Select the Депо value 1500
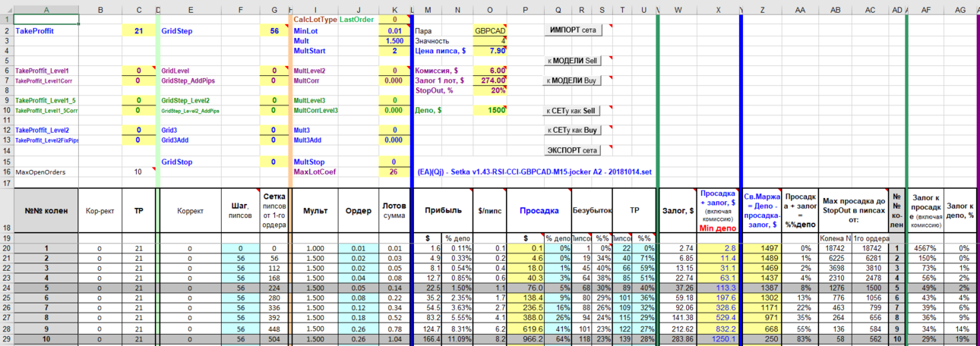980x346 pixels. pyautogui.click(x=489, y=110)
